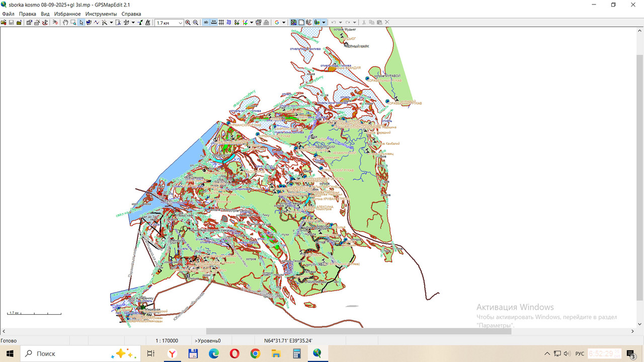Image resolution: width=644 pixels, height=362 pixels.
Task: Click the status bar scale '1 : 170000'
Action: 167,340
